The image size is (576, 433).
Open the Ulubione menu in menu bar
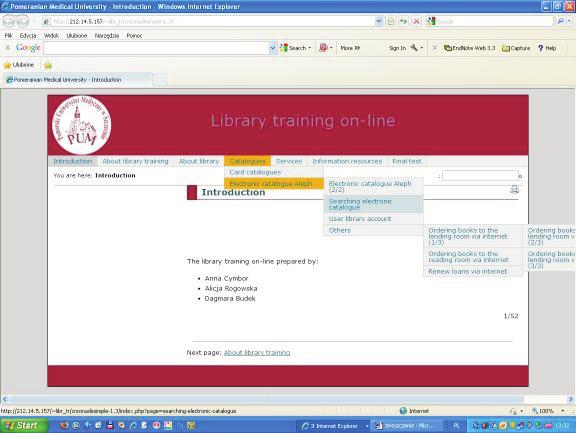click(77, 36)
